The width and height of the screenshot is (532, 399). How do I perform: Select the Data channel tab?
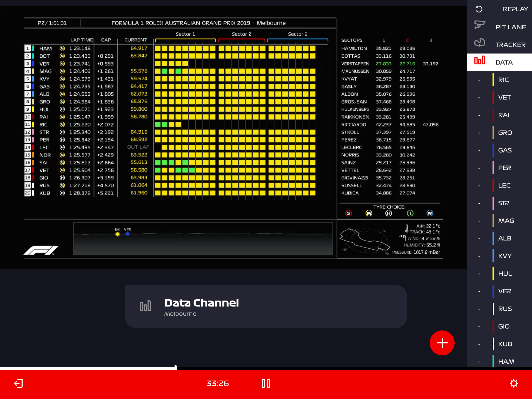click(500, 62)
